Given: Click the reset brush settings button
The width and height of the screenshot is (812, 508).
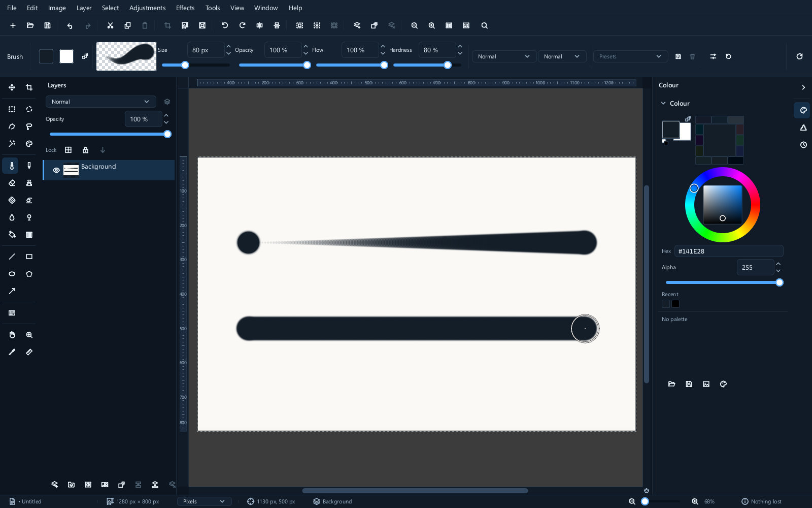Looking at the screenshot, I should click(x=728, y=56).
